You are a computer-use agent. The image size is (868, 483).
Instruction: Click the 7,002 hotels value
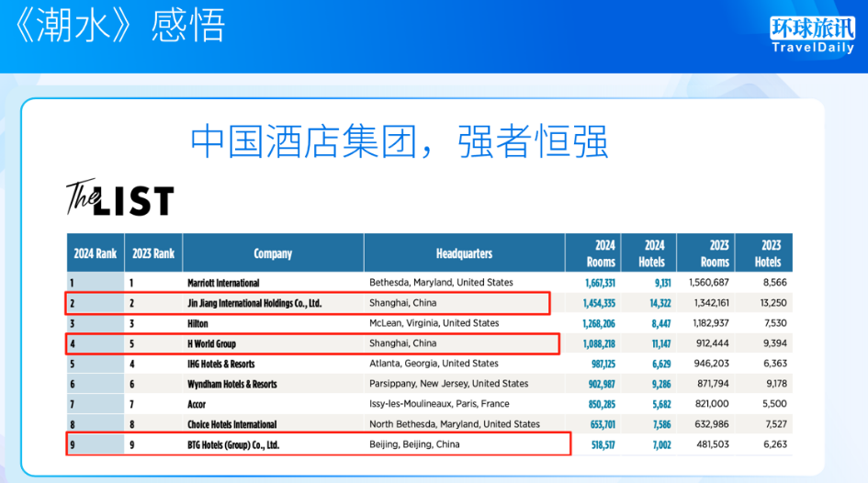point(661,444)
